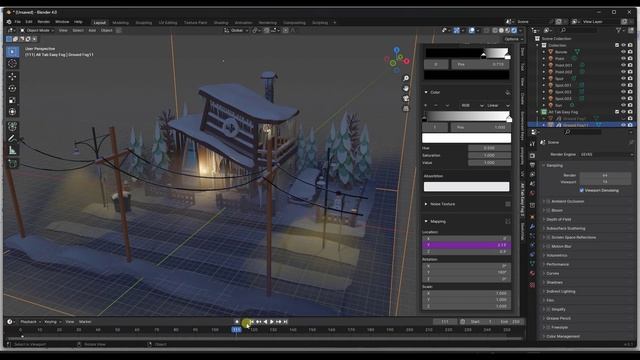The image size is (640, 360).
Task: Open the Modifiers wrench properties tab
Action: click(532, 226)
